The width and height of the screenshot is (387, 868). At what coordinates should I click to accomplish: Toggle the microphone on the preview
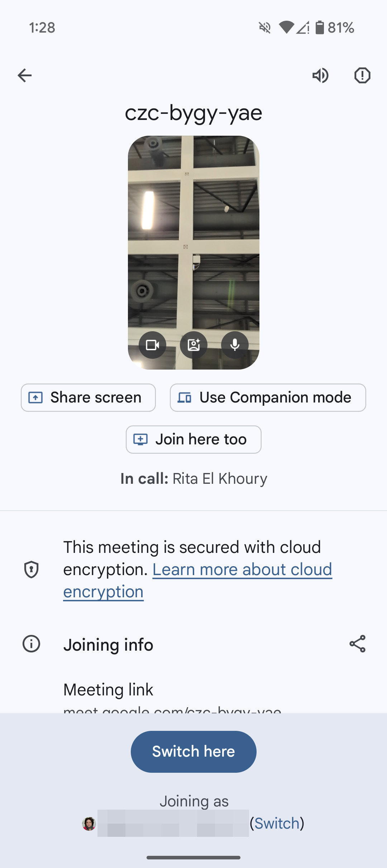[235, 345]
